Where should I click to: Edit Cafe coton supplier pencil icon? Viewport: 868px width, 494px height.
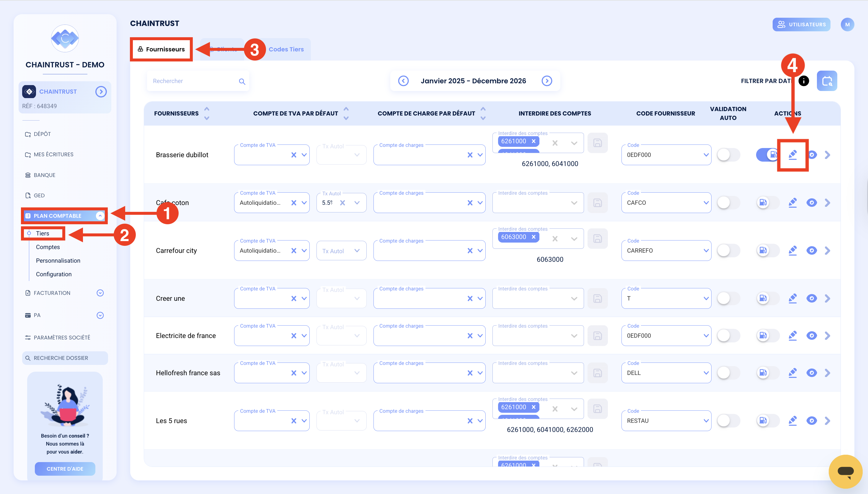tap(792, 203)
